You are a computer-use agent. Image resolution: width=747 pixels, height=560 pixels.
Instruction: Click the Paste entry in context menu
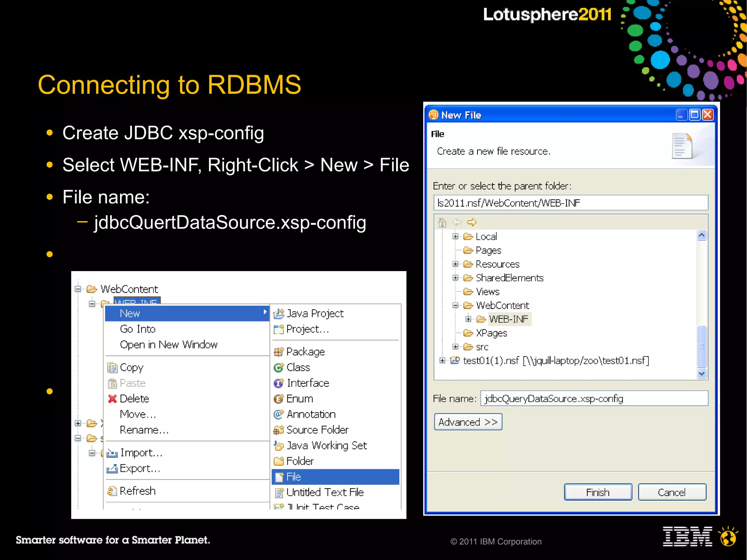[132, 383]
